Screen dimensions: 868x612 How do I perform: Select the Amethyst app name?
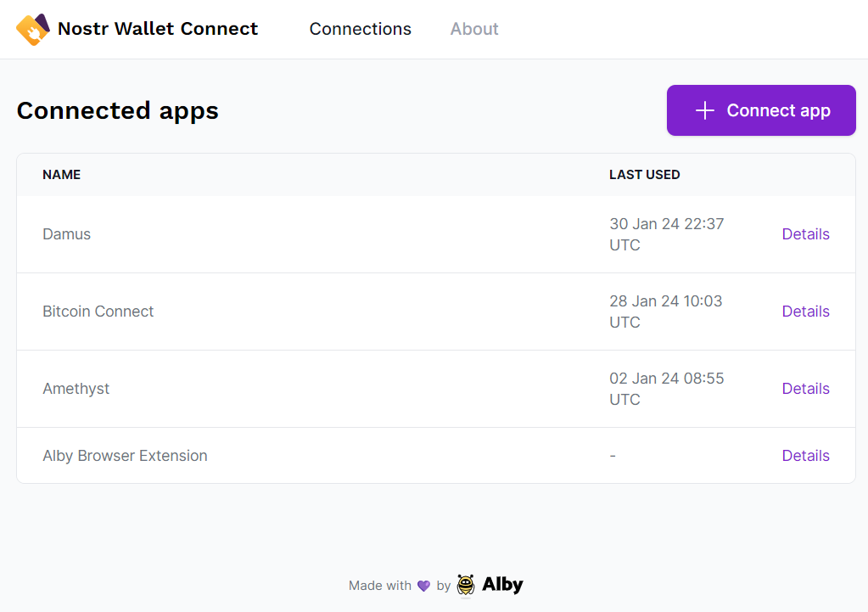pos(76,389)
